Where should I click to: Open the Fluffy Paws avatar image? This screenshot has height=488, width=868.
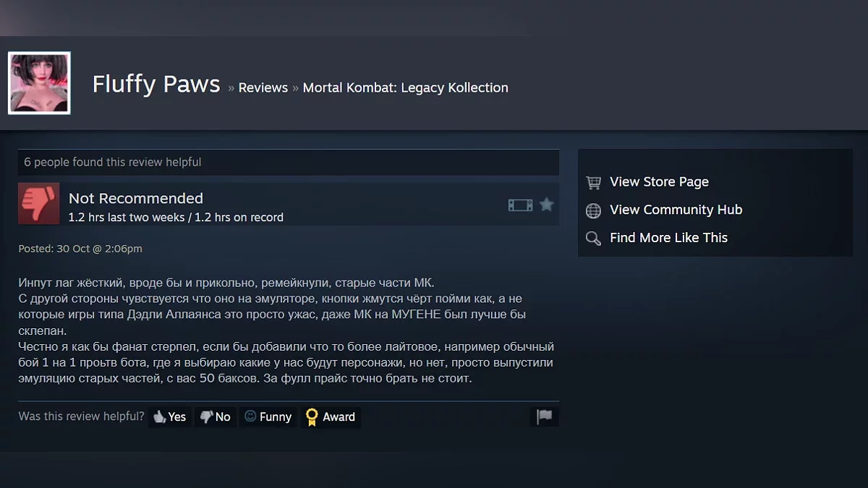tap(39, 83)
